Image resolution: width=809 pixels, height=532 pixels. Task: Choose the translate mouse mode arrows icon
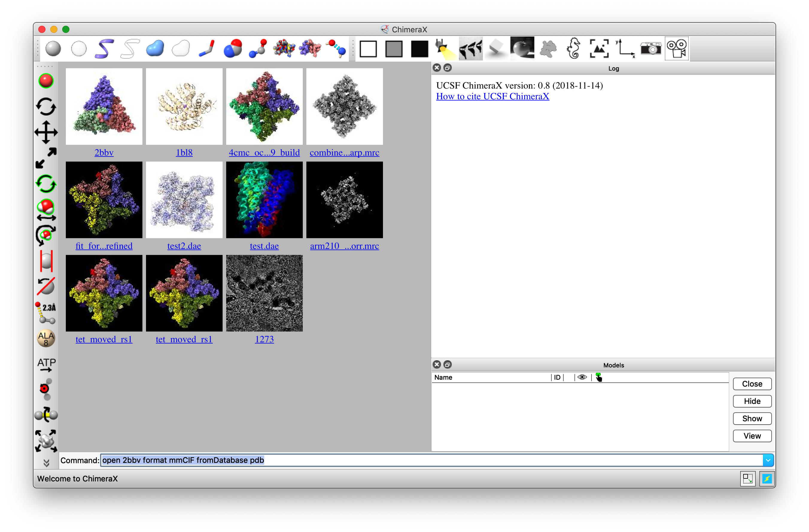pyautogui.click(x=46, y=133)
